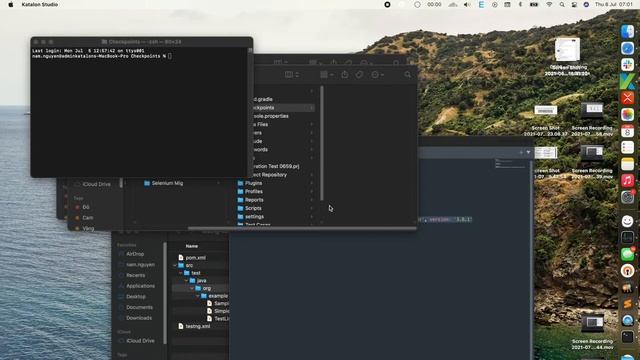Viewport: 640px width, 360px height.
Task: Select Screen Recording ...44.mov desktop file
Action: 592,332
